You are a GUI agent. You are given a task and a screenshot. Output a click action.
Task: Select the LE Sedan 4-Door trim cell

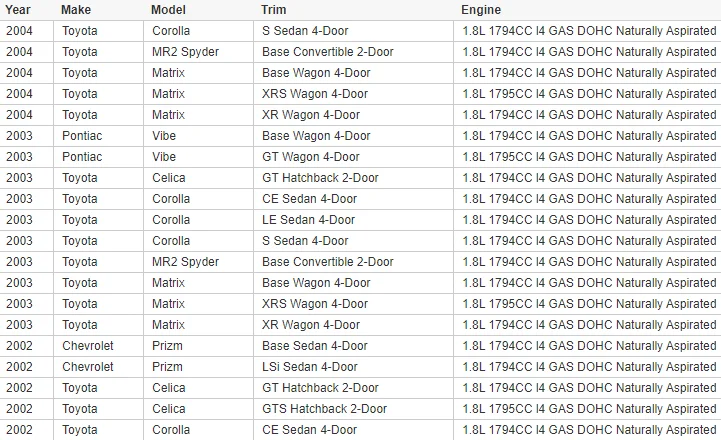click(308, 220)
